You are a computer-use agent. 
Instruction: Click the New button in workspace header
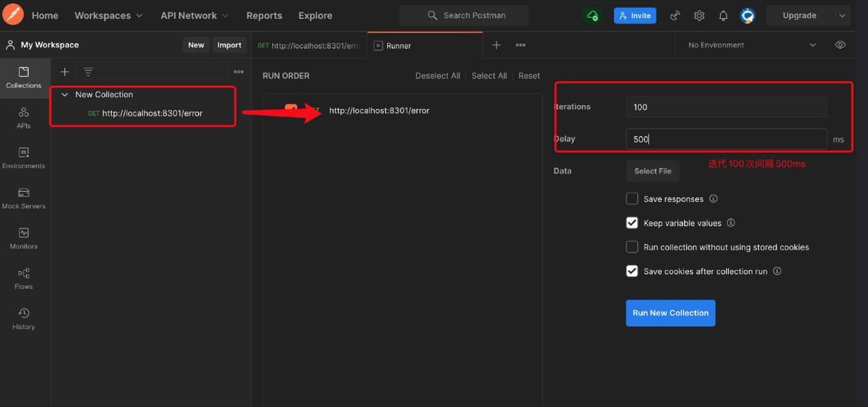coord(196,45)
